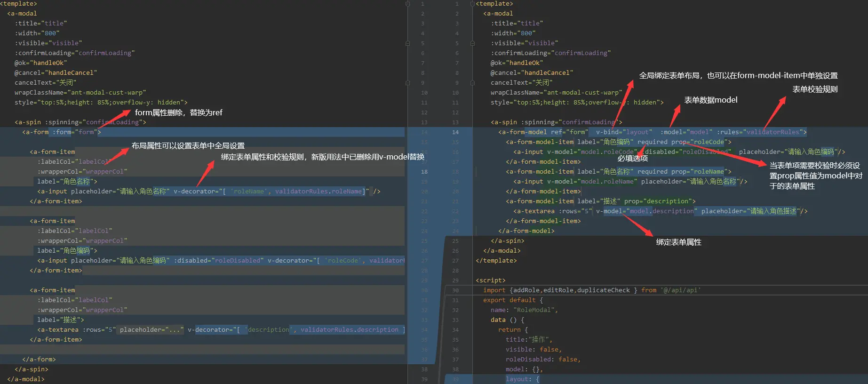Image resolution: width=868 pixels, height=384 pixels.
Task: Click </a-modal> closing tag in left pane
Action: click(x=26, y=379)
